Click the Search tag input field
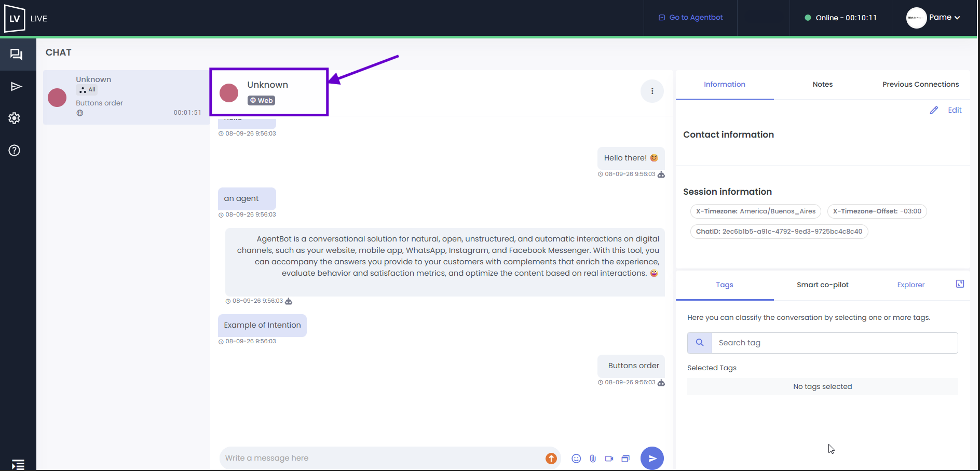The height and width of the screenshot is (471, 980). (x=835, y=343)
